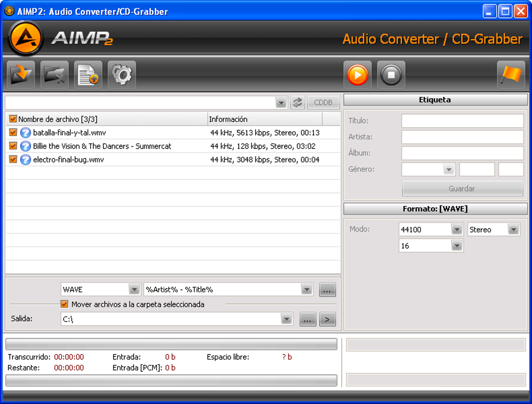This screenshot has height=404, width=532.
Task: Click the AIMP2 title bar application icon
Action: click(9, 11)
